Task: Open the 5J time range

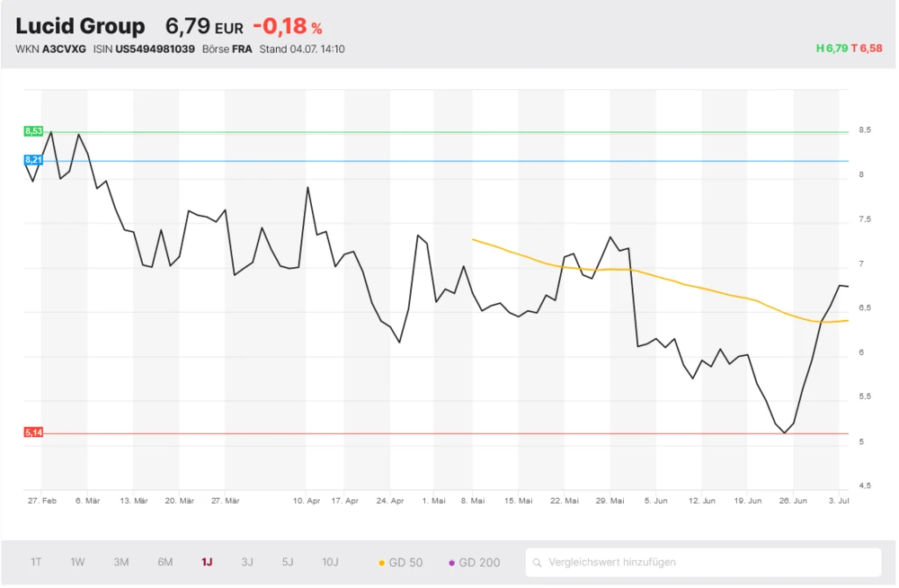Action: click(x=288, y=563)
